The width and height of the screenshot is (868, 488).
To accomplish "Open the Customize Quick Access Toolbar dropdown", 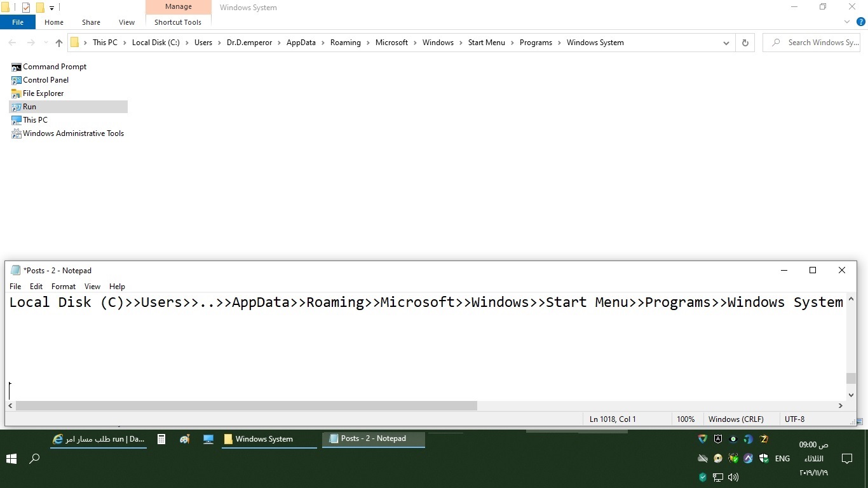I will pyautogui.click(x=51, y=8).
